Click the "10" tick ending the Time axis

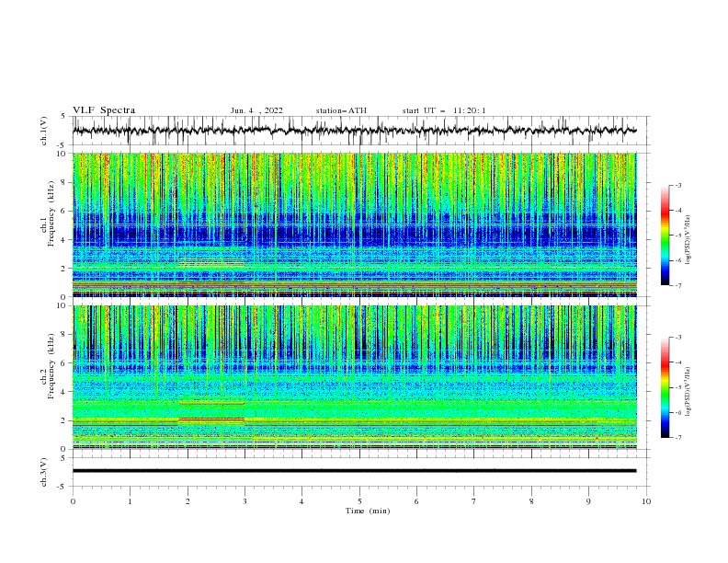[646, 501]
